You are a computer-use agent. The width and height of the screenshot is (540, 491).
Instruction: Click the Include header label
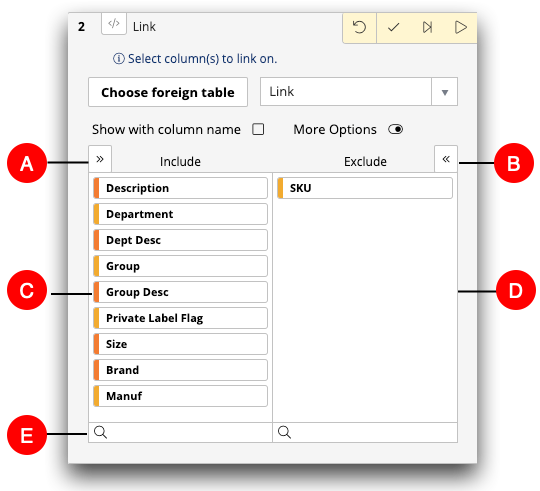(x=180, y=161)
